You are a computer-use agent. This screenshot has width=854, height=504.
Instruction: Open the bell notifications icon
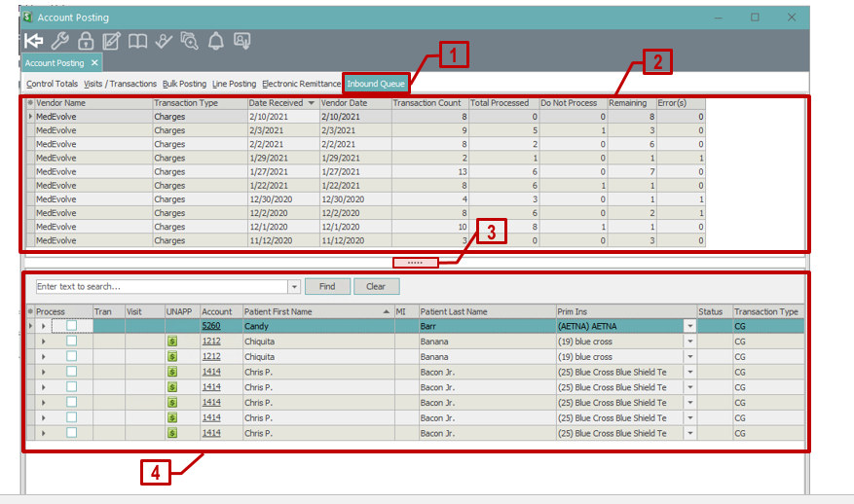215,40
